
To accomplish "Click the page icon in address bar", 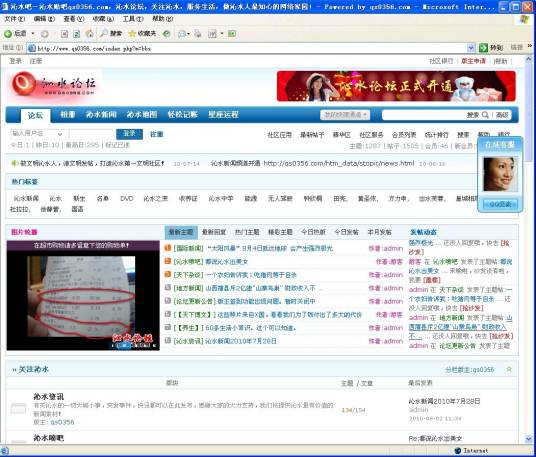I will (32, 48).
